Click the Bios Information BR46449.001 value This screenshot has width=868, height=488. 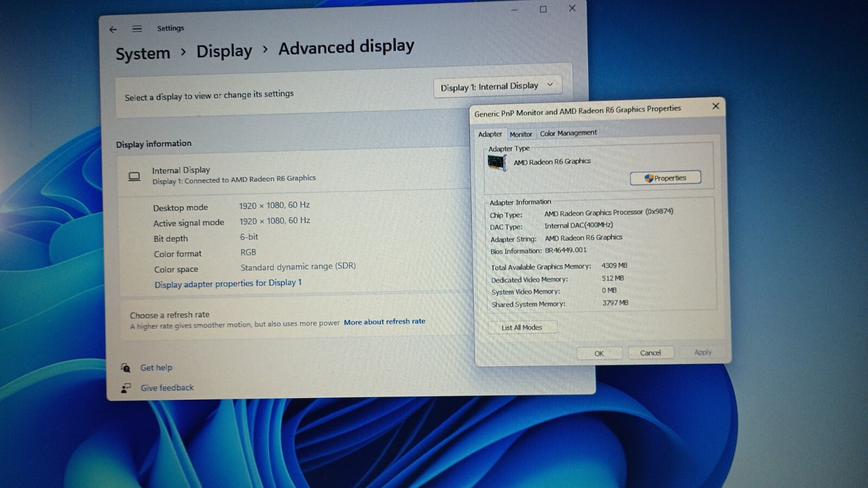[x=566, y=251]
